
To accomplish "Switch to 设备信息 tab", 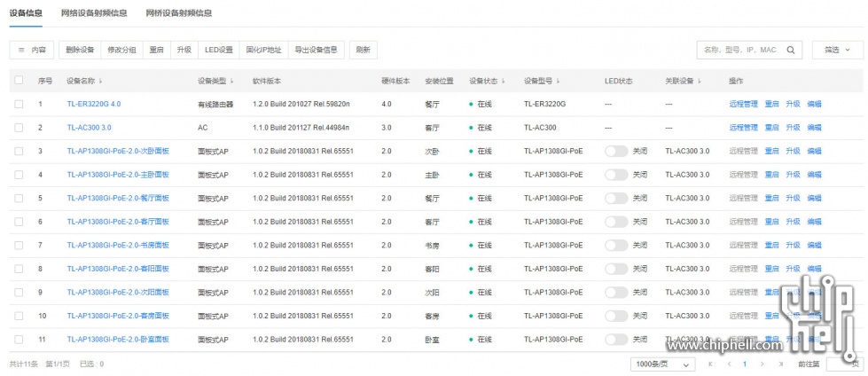I will (x=26, y=12).
